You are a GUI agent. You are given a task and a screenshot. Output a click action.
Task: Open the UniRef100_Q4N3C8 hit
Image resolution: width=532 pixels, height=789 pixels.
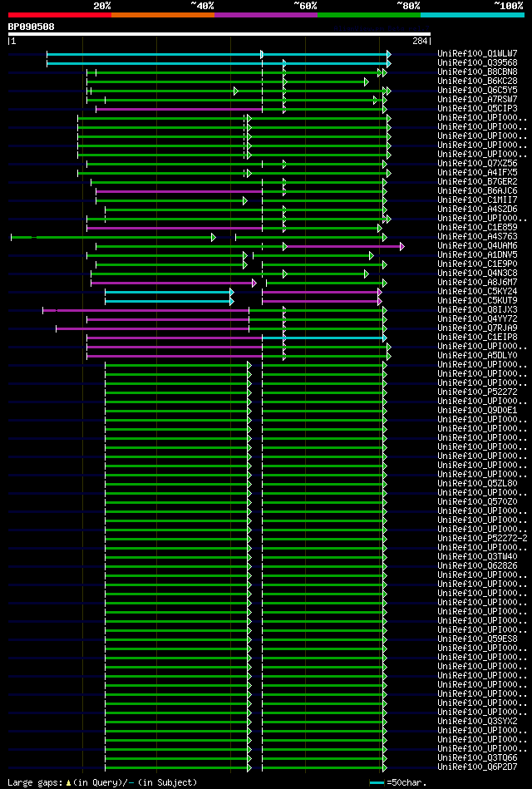pos(477,274)
